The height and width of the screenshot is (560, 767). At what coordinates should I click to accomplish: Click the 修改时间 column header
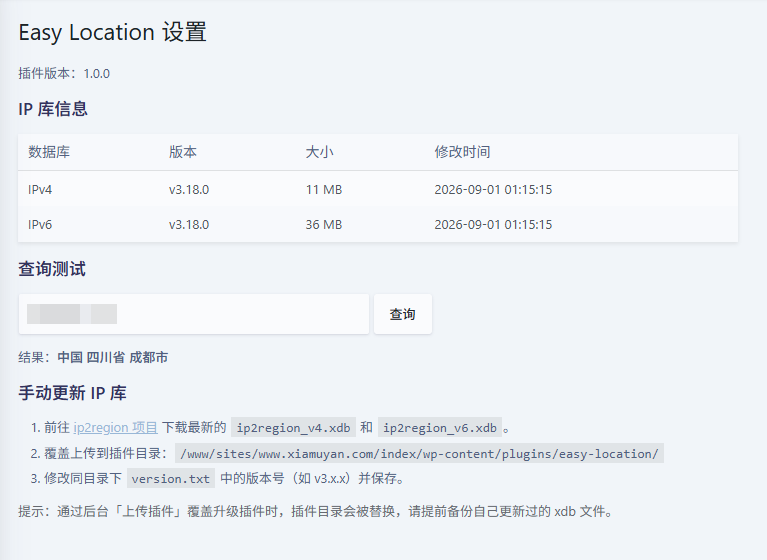coord(462,152)
